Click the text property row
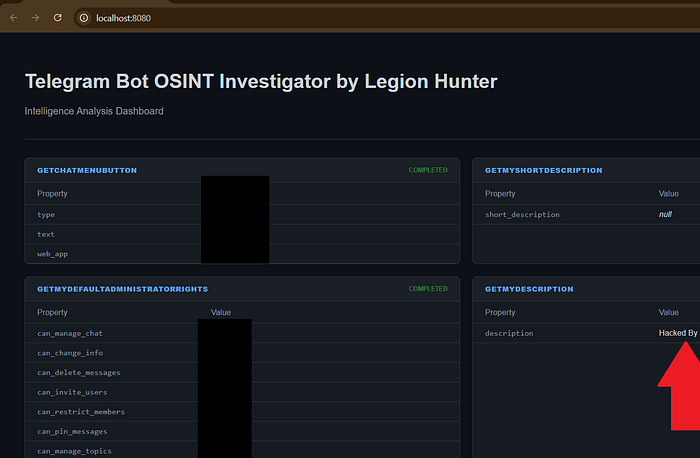Screen dimensions: 700x458 pyautogui.click(x=242, y=234)
